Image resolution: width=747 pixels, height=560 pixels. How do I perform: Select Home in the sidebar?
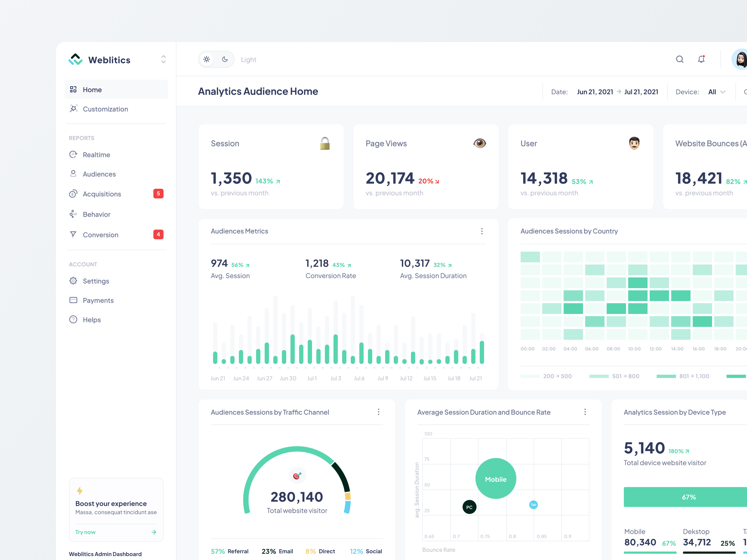pyautogui.click(x=116, y=89)
